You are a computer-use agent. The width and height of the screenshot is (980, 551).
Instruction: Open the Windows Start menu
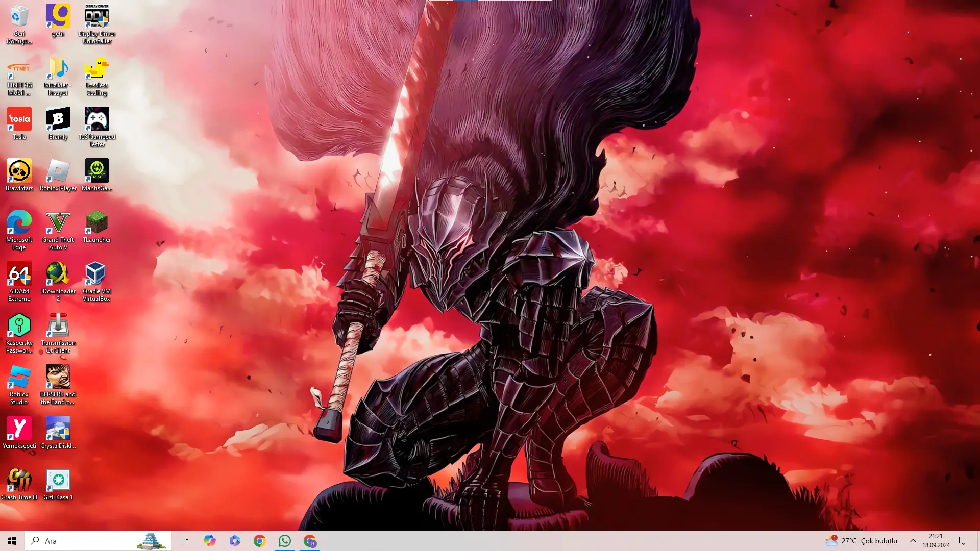(x=12, y=541)
